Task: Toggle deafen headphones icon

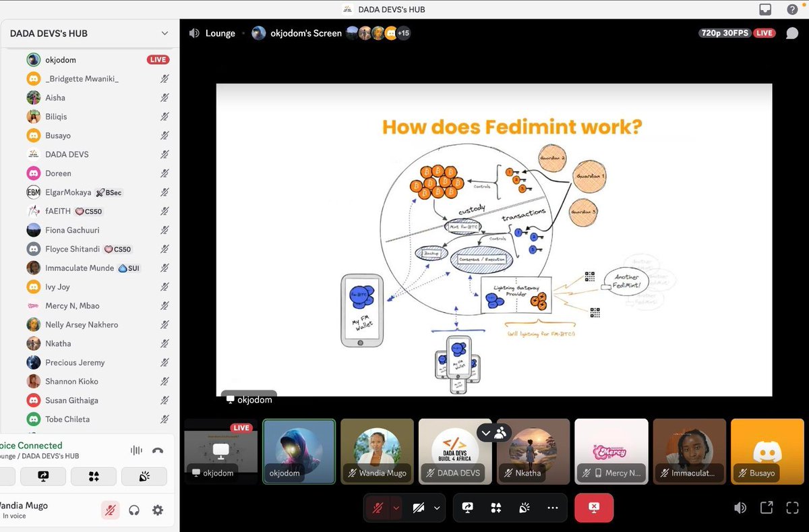Action: (x=134, y=510)
